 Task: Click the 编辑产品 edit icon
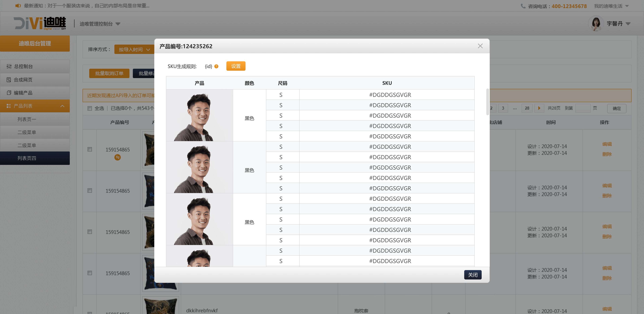pyautogui.click(x=9, y=93)
